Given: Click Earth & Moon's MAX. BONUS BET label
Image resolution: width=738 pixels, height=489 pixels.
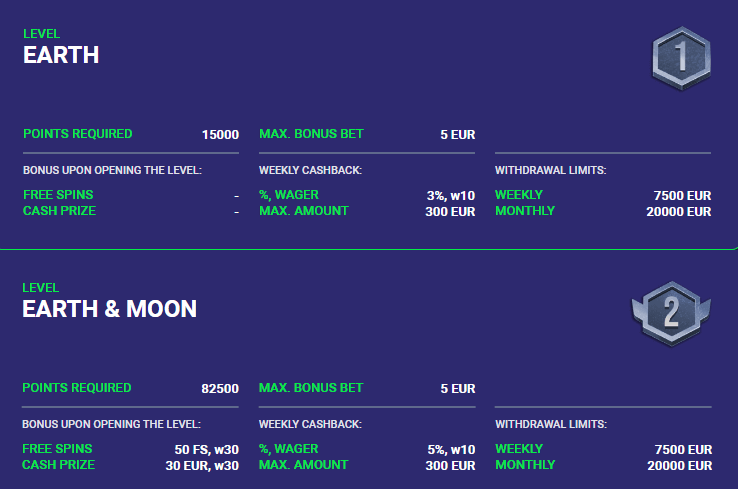Looking at the screenshot, I should (311, 388).
